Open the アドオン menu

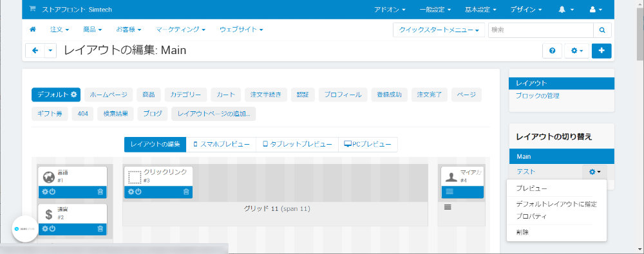(390, 10)
